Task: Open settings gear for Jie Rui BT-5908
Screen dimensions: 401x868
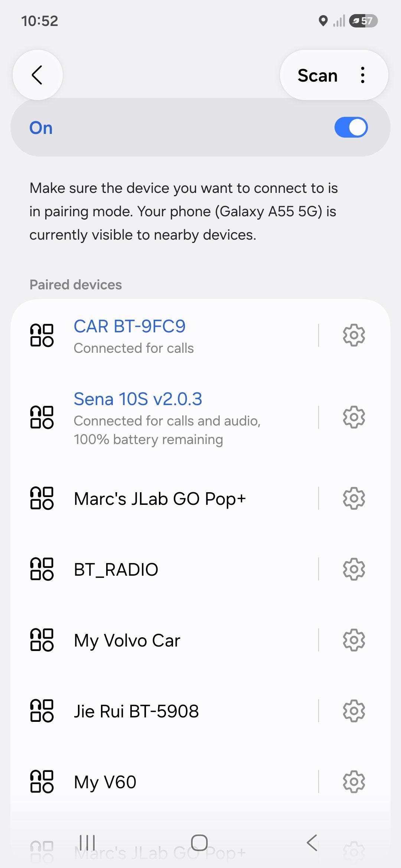Action: pyautogui.click(x=354, y=711)
